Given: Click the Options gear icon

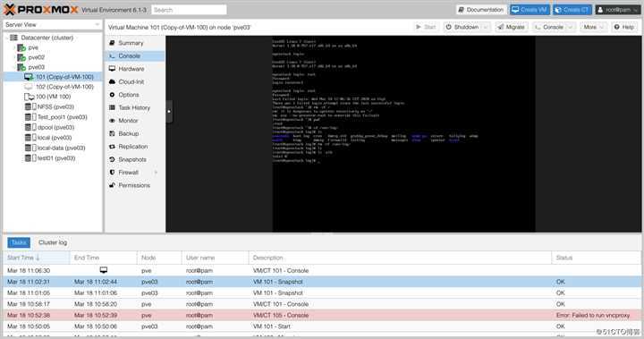Looking at the screenshot, I should (x=112, y=95).
